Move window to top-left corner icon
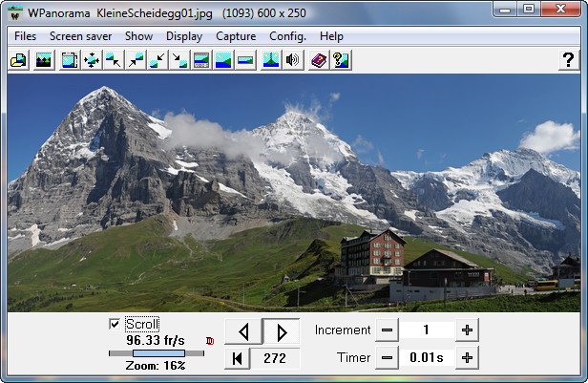This screenshot has width=588, height=383. [x=114, y=60]
